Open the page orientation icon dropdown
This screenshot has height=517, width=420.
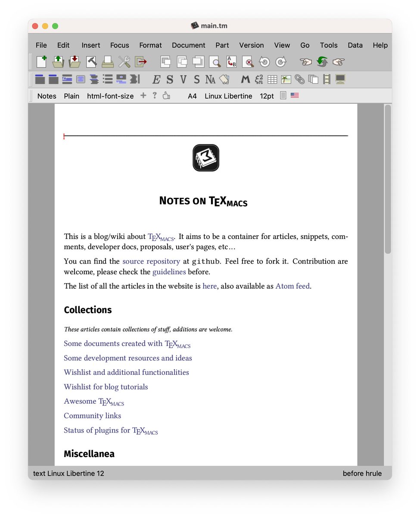click(283, 96)
